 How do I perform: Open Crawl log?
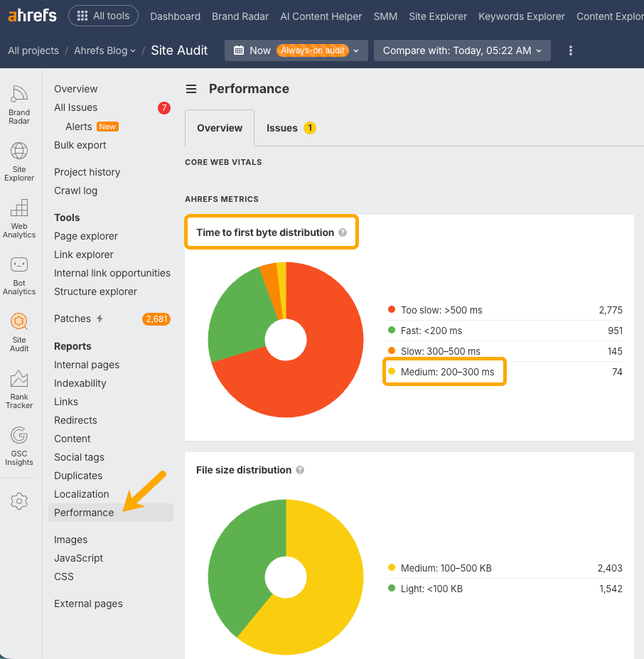tap(75, 191)
